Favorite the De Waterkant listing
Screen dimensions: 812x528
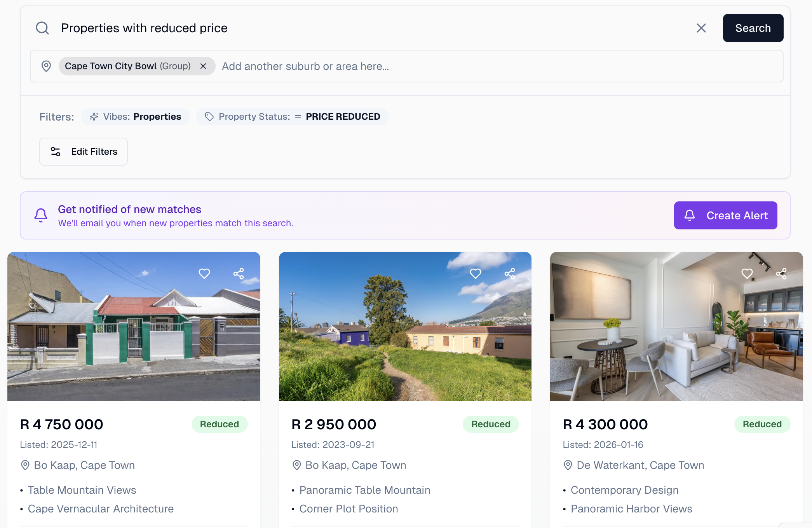pos(747,274)
